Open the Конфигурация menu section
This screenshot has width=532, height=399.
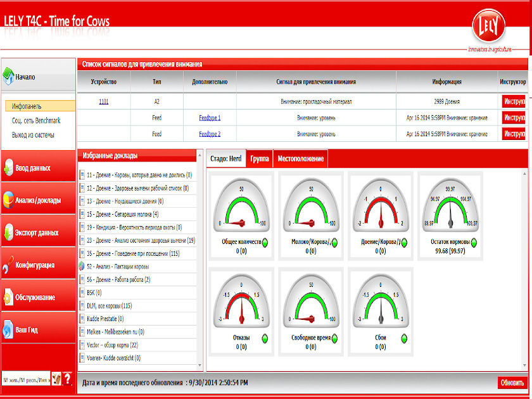tap(39, 265)
